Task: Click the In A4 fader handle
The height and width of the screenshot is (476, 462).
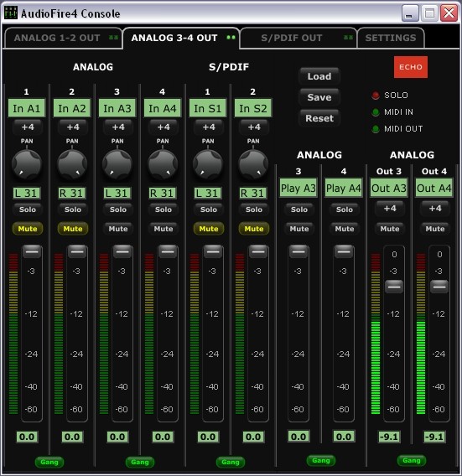Action: (168, 251)
